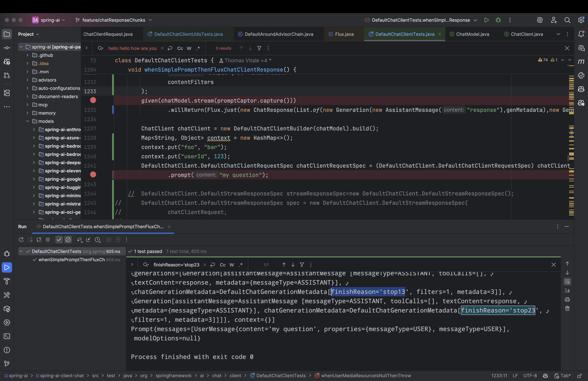Toggle regex in editor search

click(x=198, y=48)
